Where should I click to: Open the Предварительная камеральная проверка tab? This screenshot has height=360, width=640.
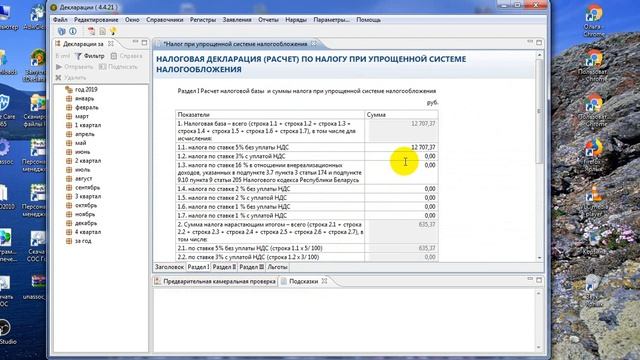pyautogui.click(x=215, y=282)
